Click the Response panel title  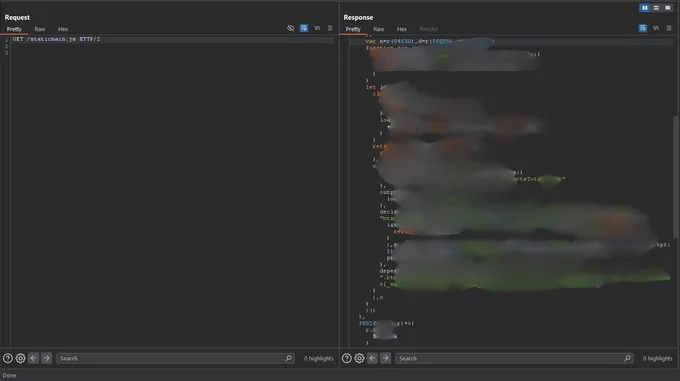(x=358, y=17)
